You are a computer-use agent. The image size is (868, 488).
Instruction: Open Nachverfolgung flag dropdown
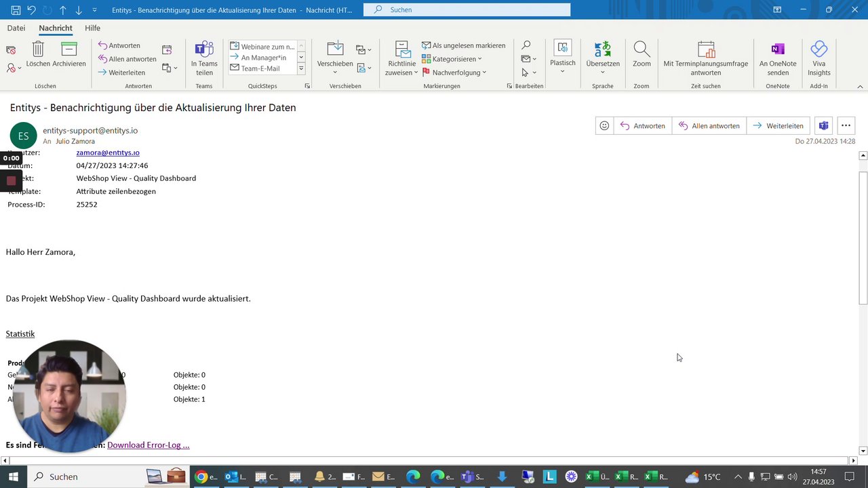(454, 73)
